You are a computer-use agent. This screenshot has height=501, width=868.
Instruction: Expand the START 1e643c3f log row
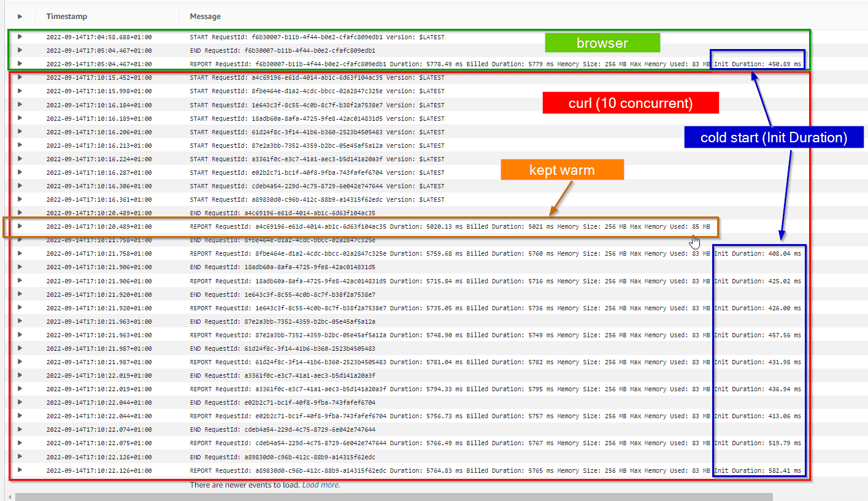tap(20, 105)
